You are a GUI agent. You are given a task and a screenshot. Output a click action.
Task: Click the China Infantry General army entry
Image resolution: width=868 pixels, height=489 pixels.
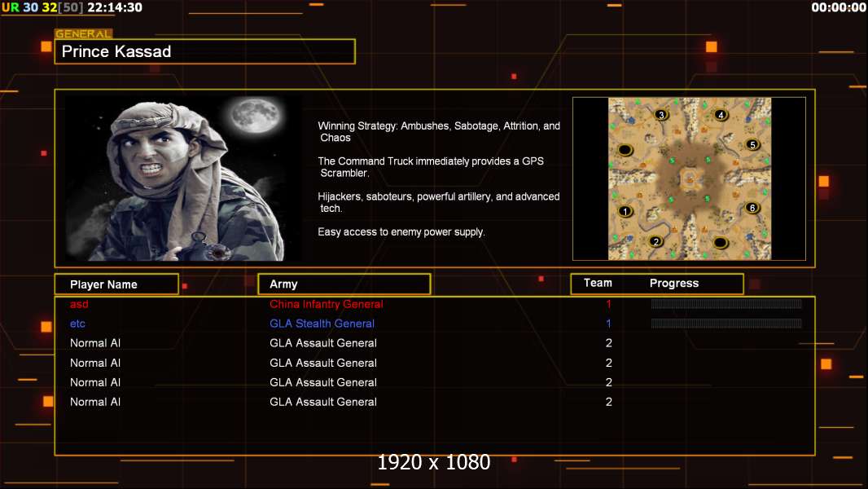pos(326,304)
